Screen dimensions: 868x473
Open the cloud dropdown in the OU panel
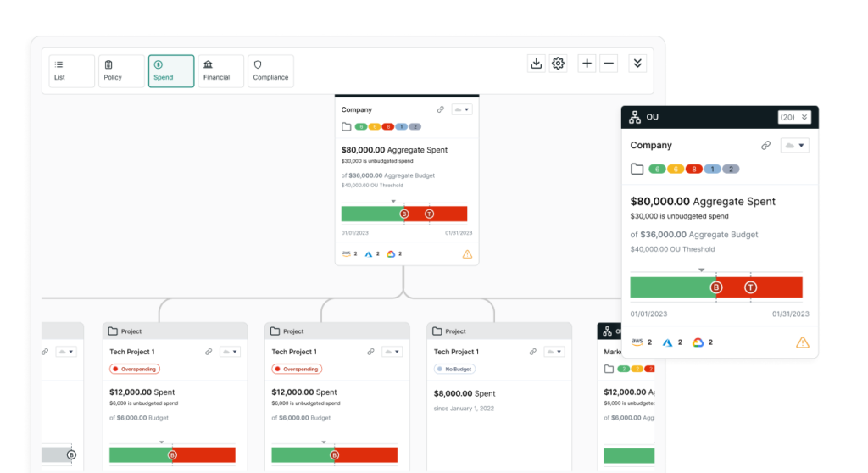(x=794, y=146)
